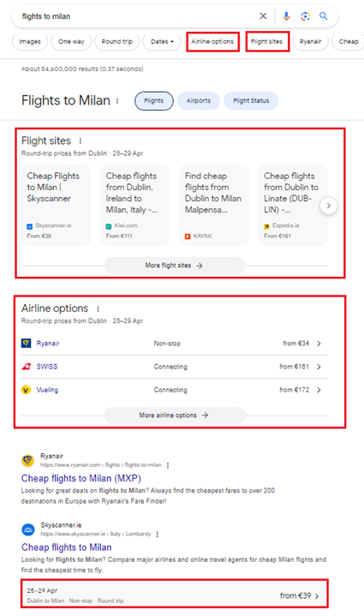Toggle the Round trip filter chip
Screen dimensions: 364x616
[x=117, y=42]
